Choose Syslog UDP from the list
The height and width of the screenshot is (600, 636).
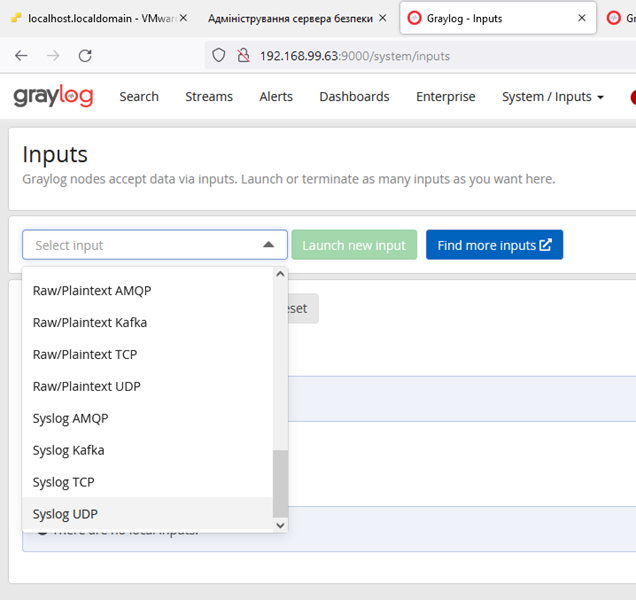(65, 514)
